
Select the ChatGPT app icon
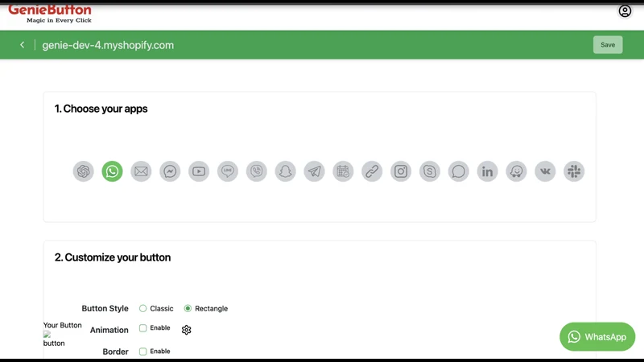(x=84, y=171)
